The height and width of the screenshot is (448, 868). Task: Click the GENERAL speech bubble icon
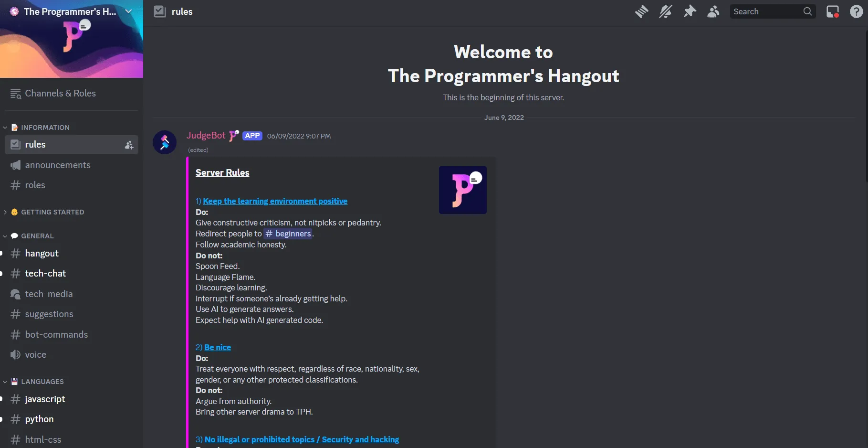pos(14,236)
